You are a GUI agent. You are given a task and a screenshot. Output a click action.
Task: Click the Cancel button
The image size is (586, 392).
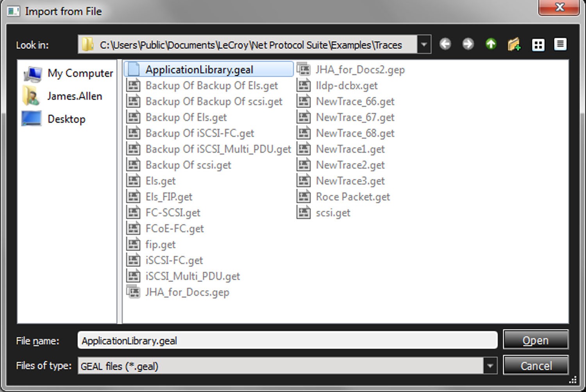click(536, 365)
